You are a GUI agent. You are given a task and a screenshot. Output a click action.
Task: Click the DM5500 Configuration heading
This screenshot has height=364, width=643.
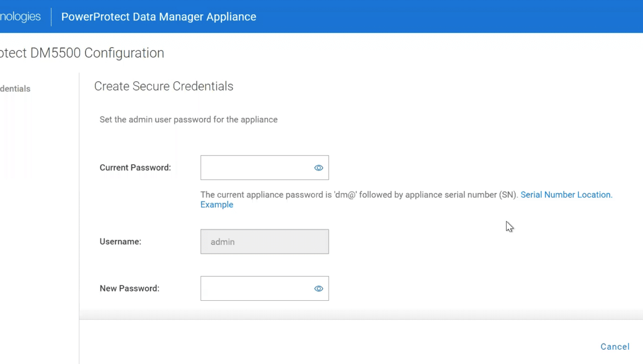click(82, 53)
